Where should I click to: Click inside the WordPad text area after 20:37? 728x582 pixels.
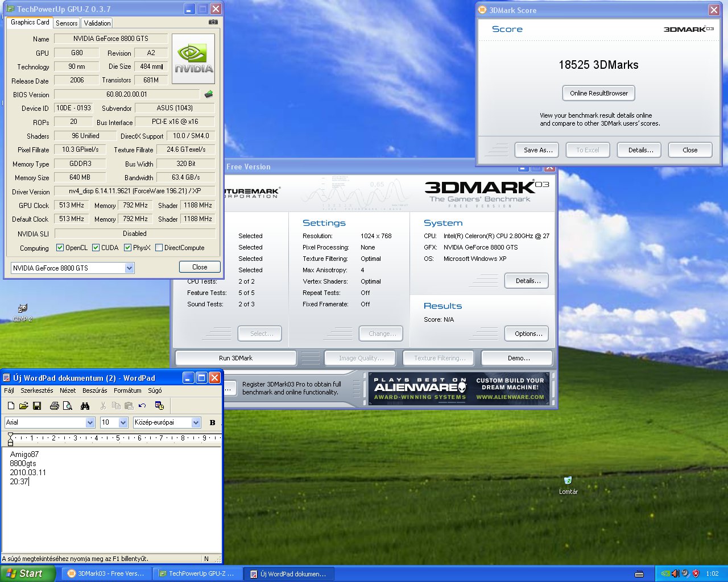click(30, 481)
